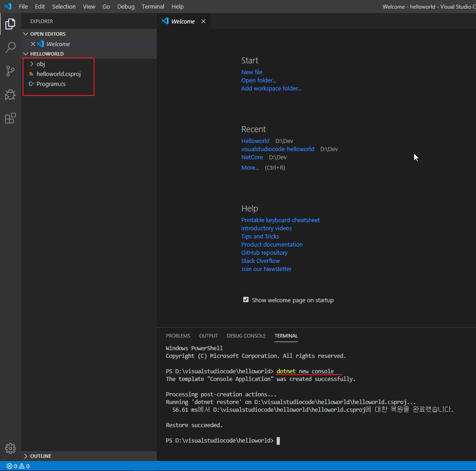Open Tips and Tricks link
476x471 pixels.
[x=260, y=237]
